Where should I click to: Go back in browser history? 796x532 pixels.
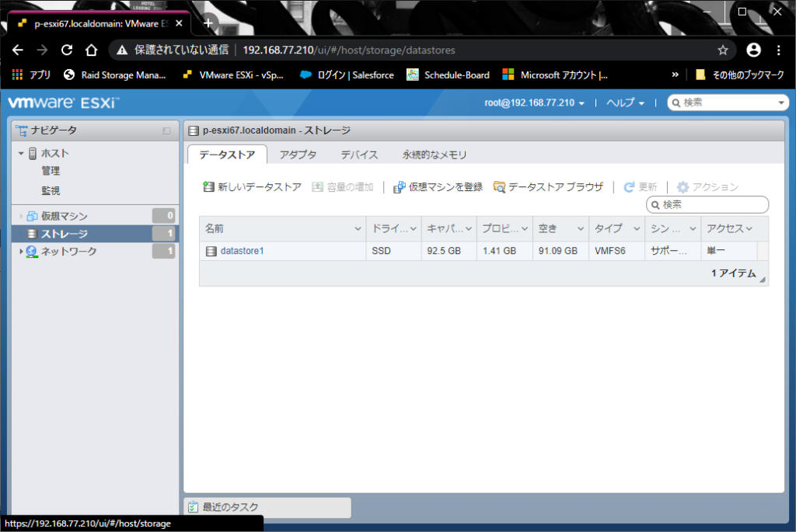[18, 50]
